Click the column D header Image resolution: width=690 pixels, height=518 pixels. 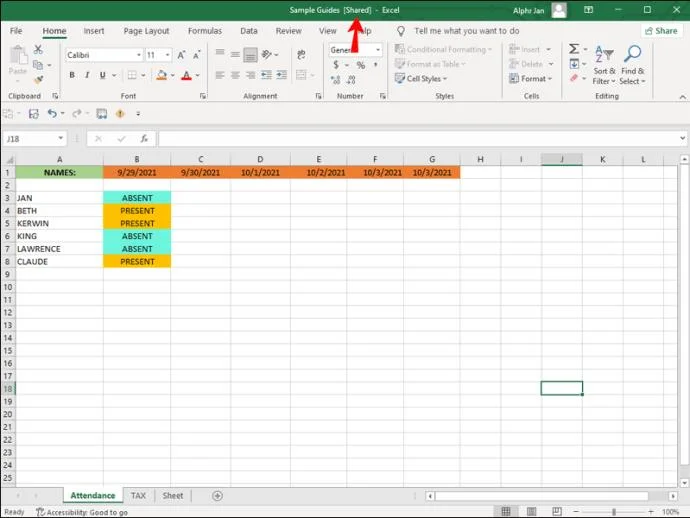click(x=260, y=159)
